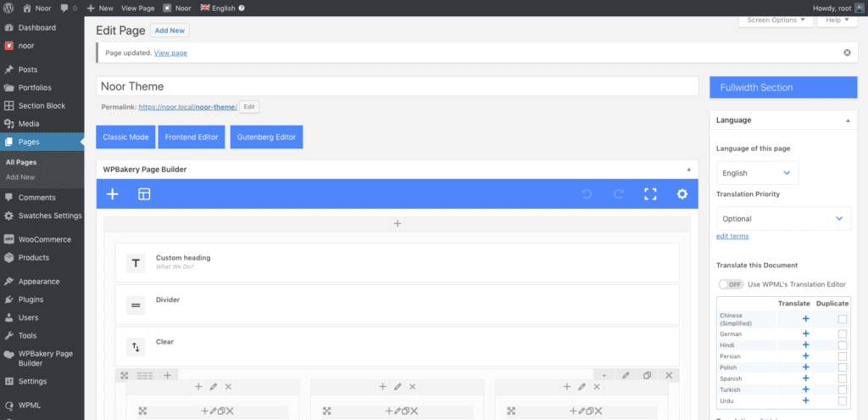Open View Page in admin bar
Viewport: 868px width, 420px height.
(x=138, y=8)
